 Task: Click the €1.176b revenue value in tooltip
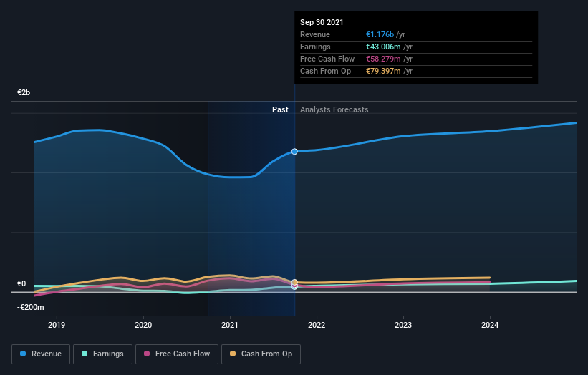click(x=380, y=34)
